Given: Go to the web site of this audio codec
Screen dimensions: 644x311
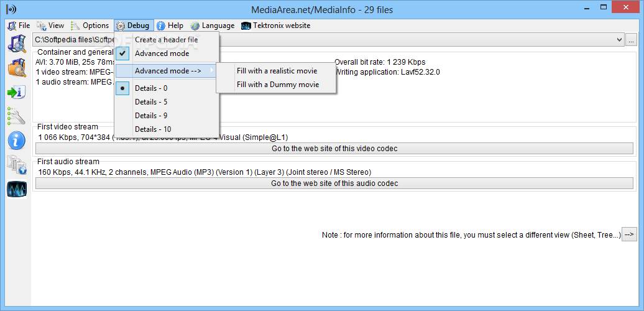Looking at the screenshot, I should click(x=334, y=183).
